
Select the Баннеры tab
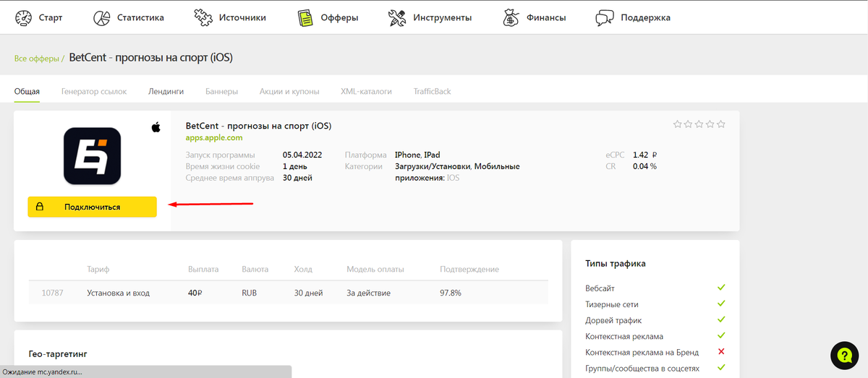(x=221, y=92)
